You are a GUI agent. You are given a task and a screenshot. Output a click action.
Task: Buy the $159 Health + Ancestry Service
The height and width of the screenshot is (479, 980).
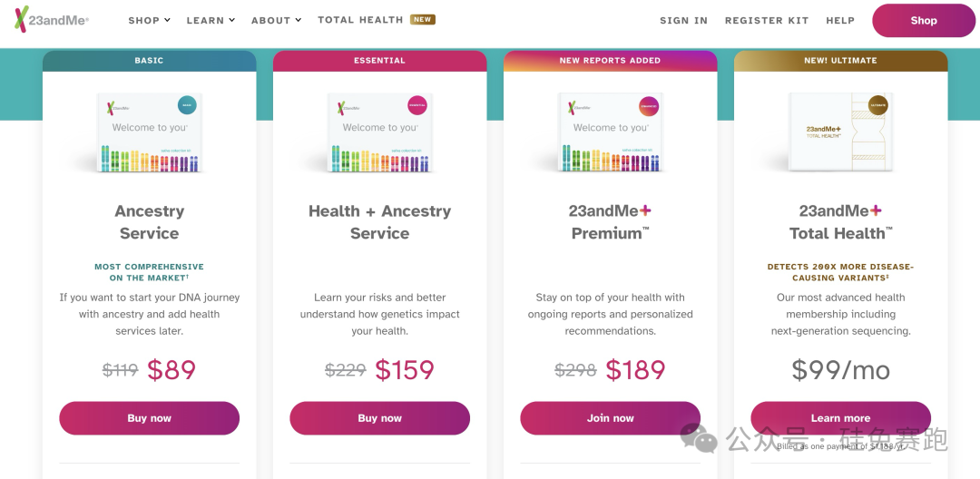(380, 418)
